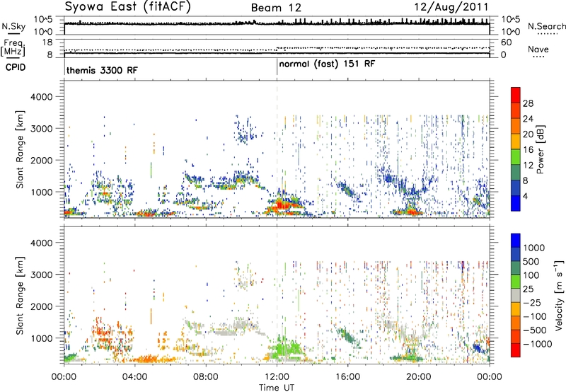Pick the blue bottom of Power colorbar
Screen dimensions: 566x392
point(516,203)
